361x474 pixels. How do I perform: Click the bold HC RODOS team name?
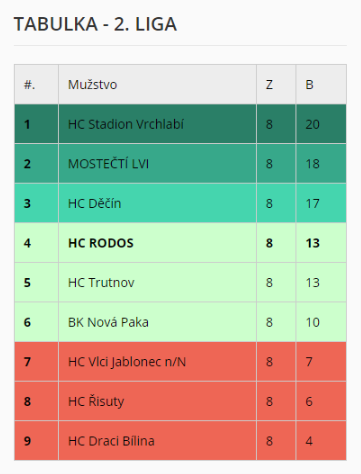coord(101,243)
